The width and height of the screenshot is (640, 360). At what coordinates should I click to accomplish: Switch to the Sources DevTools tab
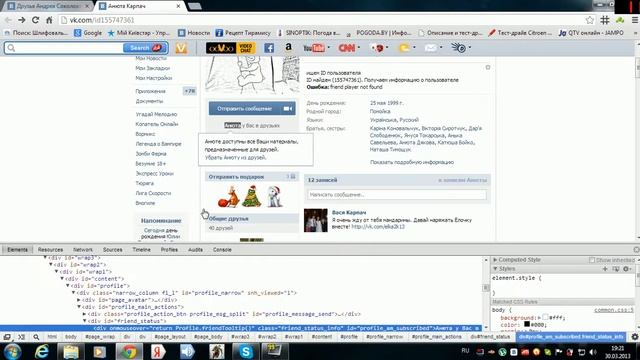click(113, 249)
